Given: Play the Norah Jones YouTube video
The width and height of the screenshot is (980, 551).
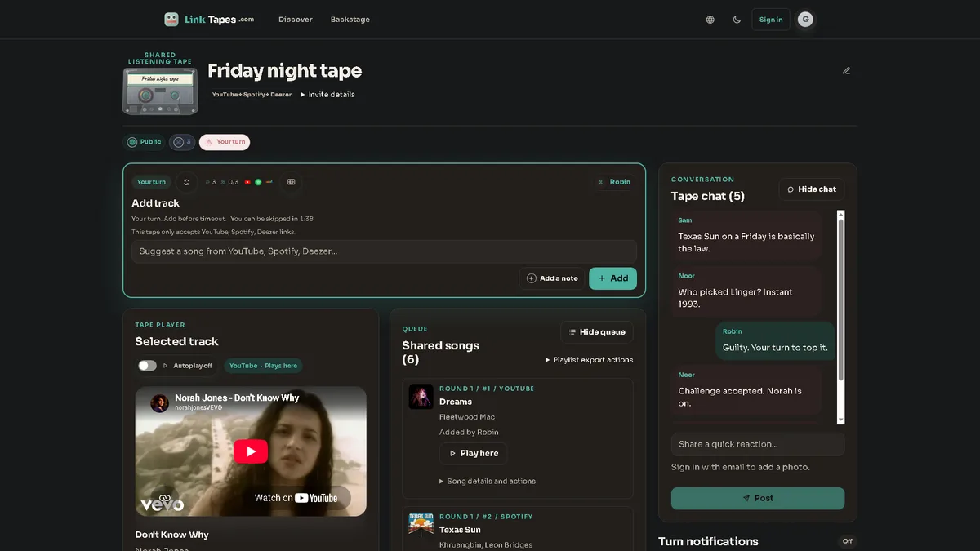Looking at the screenshot, I should pos(251,451).
